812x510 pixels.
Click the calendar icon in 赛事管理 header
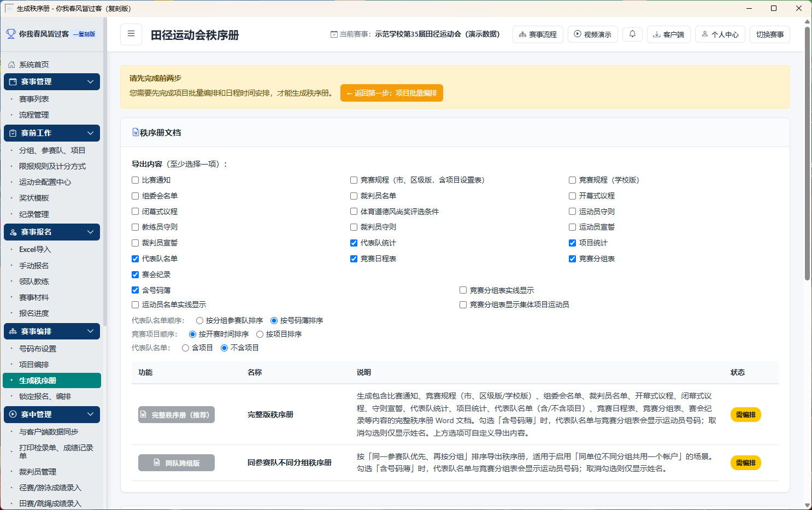pyautogui.click(x=13, y=81)
